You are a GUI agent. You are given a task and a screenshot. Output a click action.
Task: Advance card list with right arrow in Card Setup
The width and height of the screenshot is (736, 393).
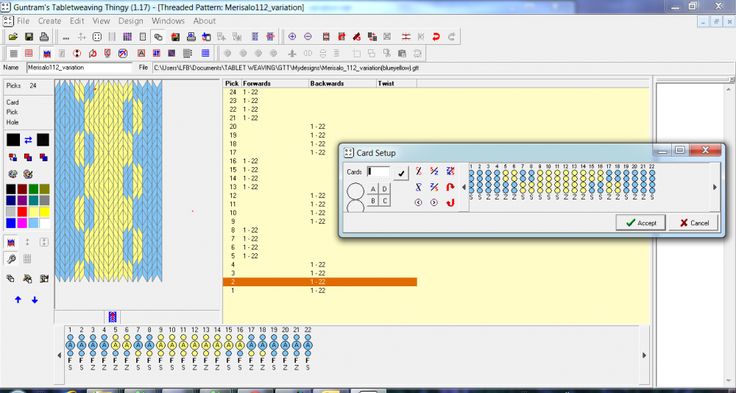coord(715,187)
